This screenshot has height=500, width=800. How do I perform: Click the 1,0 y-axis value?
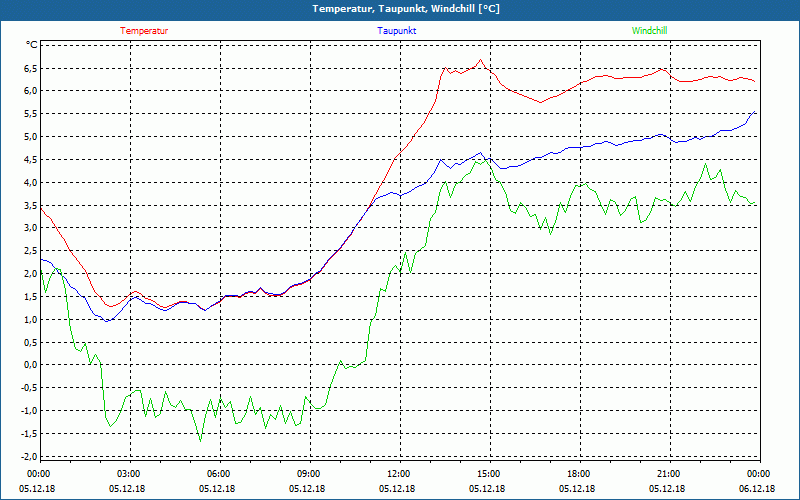pyautogui.click(x=31, y=319)
